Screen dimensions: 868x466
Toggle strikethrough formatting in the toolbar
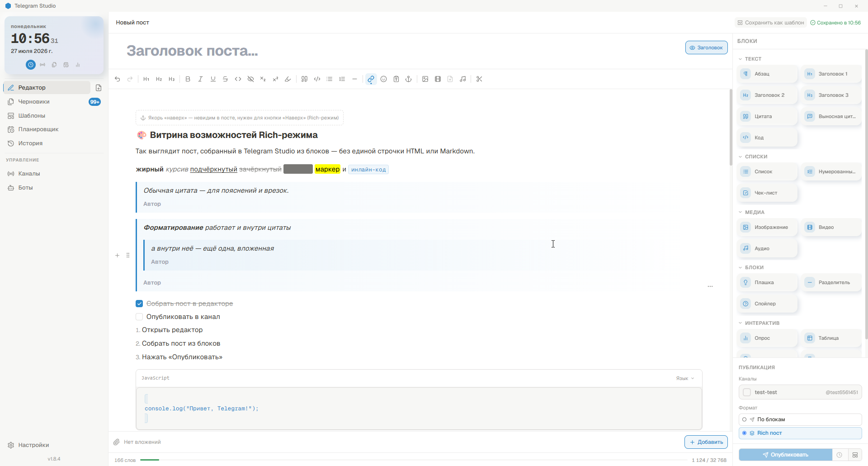tap(226, 79)
